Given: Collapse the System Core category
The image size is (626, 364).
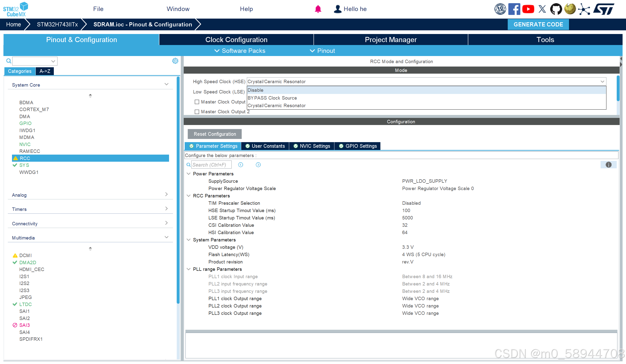Looking at the screenshot, I should [x=166, y=84].
